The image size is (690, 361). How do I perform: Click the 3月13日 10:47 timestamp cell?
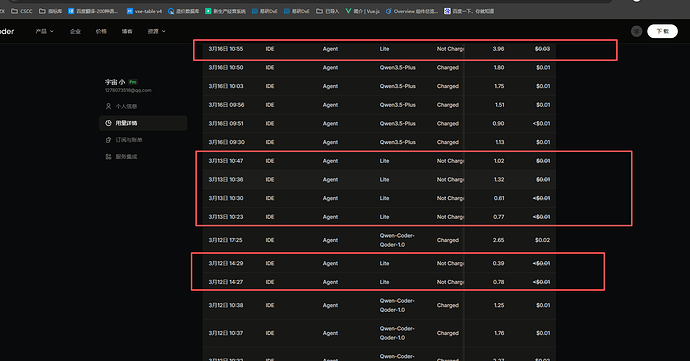(226, 161)
